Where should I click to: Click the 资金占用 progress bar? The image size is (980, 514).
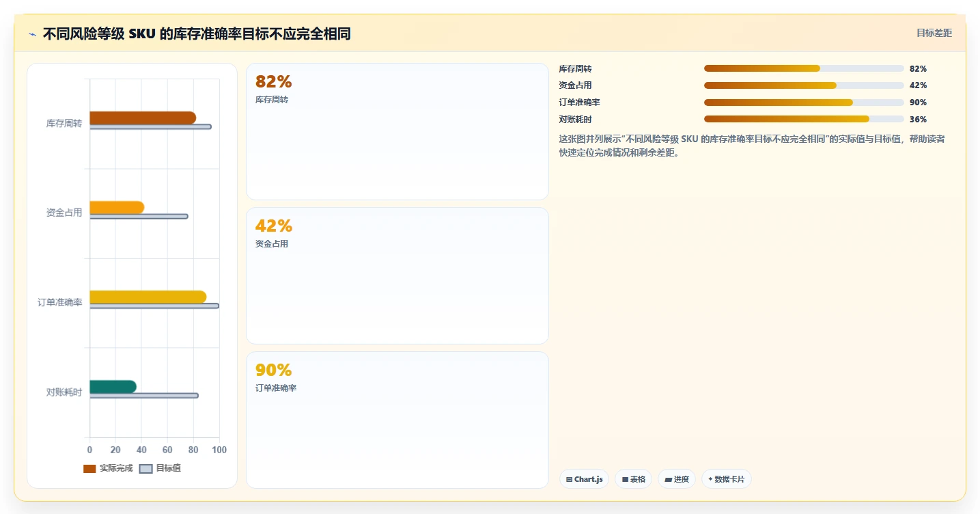[804, 85]
